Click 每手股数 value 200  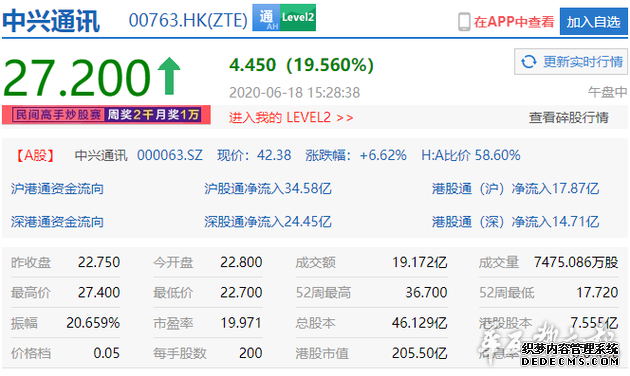pos(250,354)
